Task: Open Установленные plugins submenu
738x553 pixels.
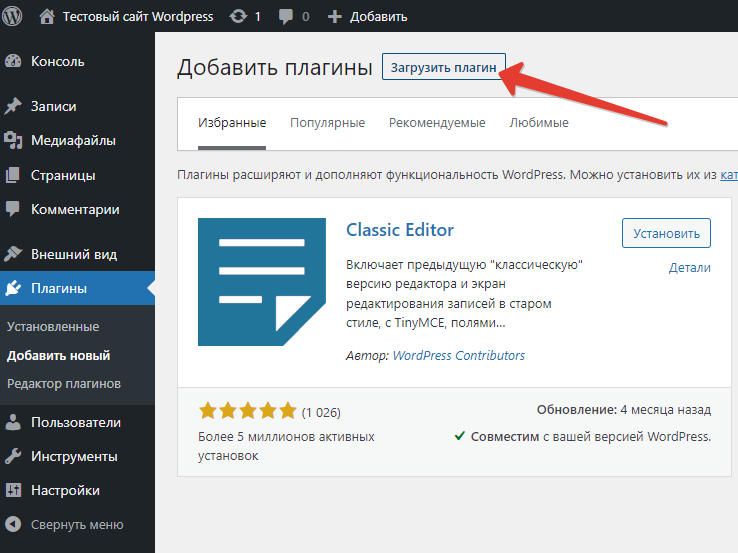Action: 53,327
